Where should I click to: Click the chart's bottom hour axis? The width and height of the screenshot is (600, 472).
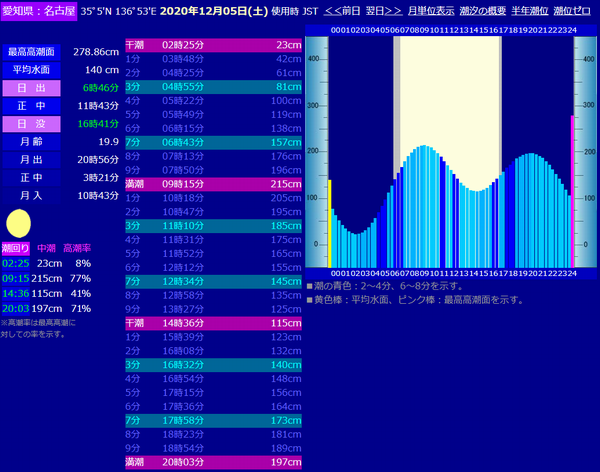(x=453, y=273)
